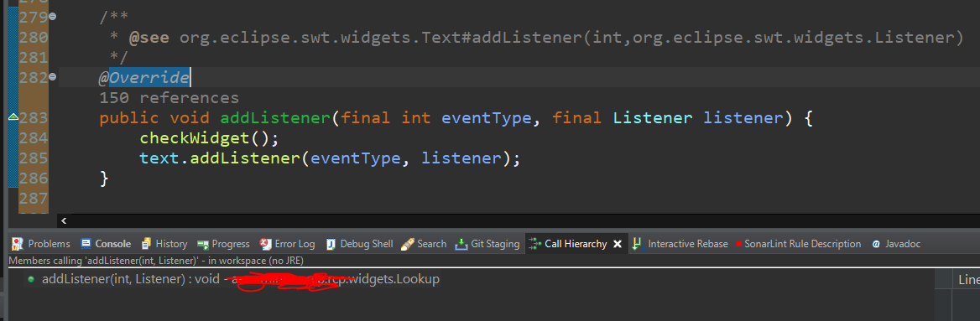This screenshot has width=980, height=321.
Task: Click the green method icon of addListener entry
Action: pyautogui.click(x=30, y=280)
